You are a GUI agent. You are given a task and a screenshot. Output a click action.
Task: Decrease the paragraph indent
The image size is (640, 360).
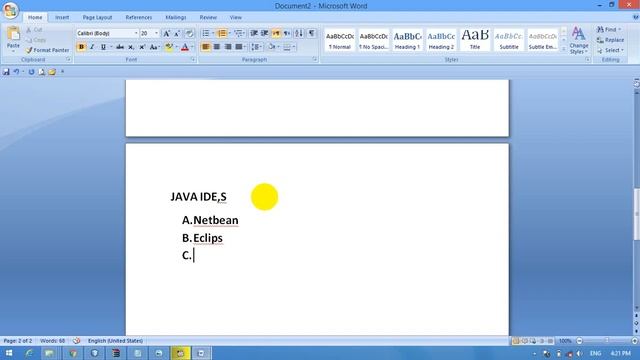[x=254, y=33]
